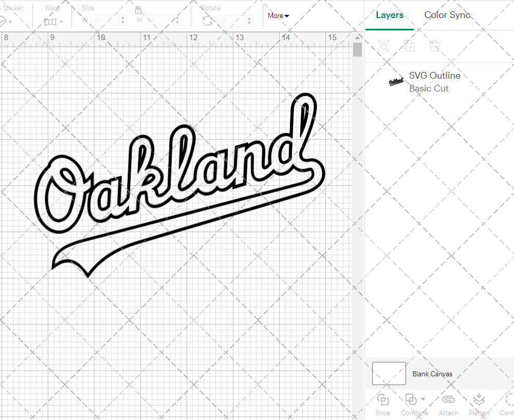Screen dimensions: 514x420
Task: Open the More dropdown menu
Action: 278,16
